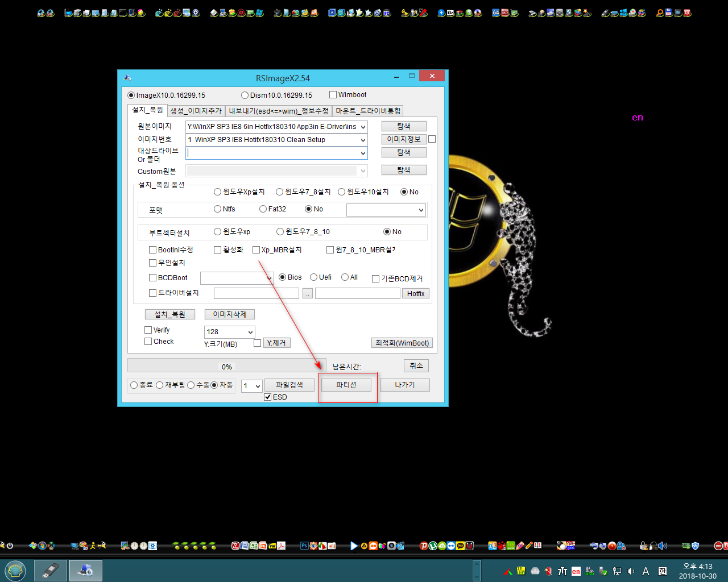Click the '..' browse button for drivers
This screenshot has width=728, height=582.
pyautogui.click(x=308, y=293)
